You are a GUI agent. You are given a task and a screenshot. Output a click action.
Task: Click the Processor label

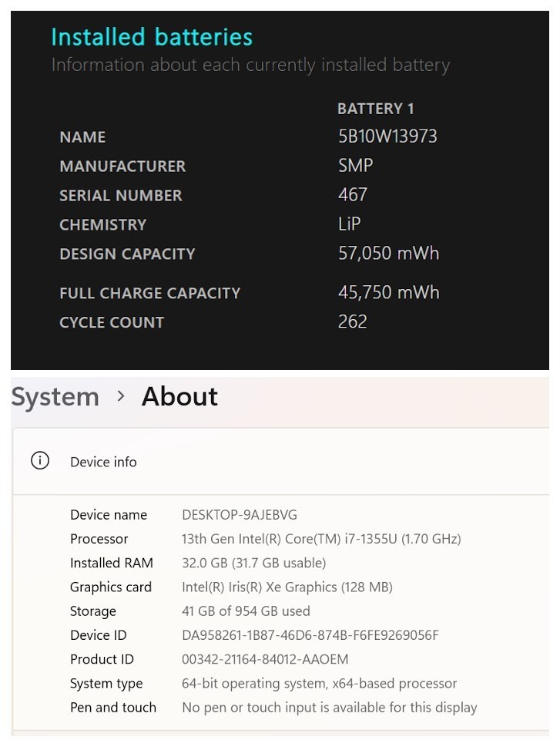point(99,539)
